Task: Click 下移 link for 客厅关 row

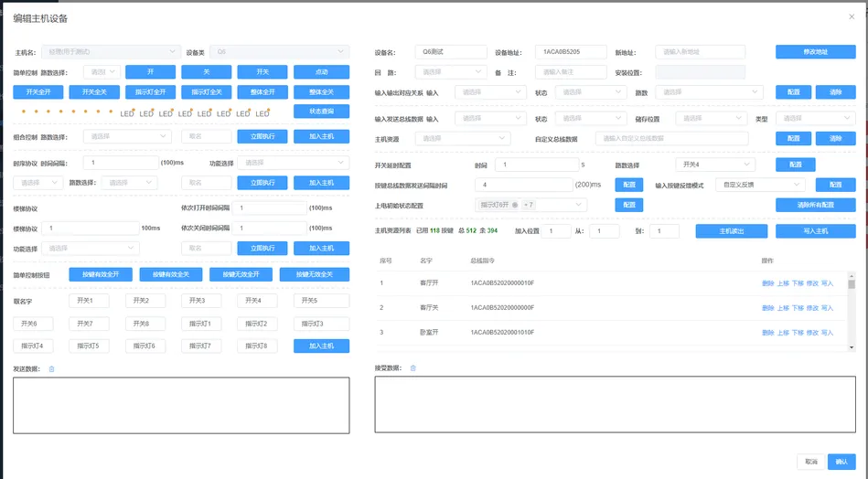Action: (798, 308)
